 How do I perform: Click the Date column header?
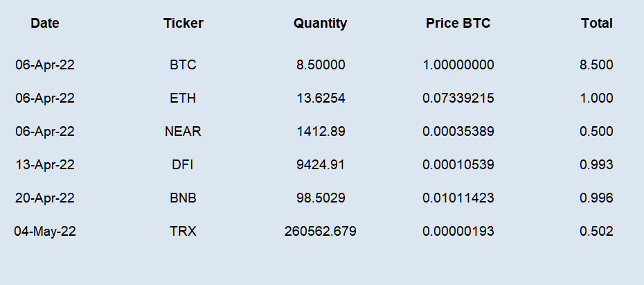[45, 23]
